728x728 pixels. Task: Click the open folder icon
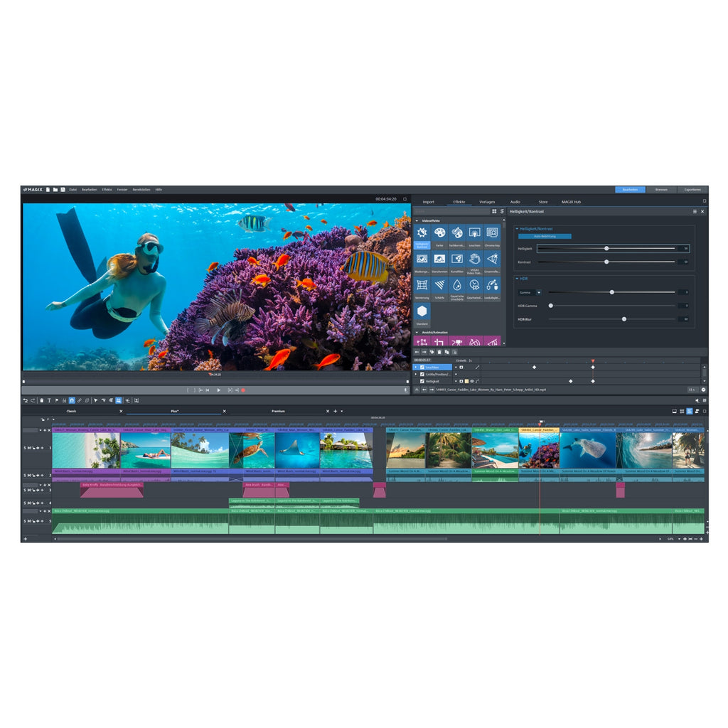coord(55,189)
